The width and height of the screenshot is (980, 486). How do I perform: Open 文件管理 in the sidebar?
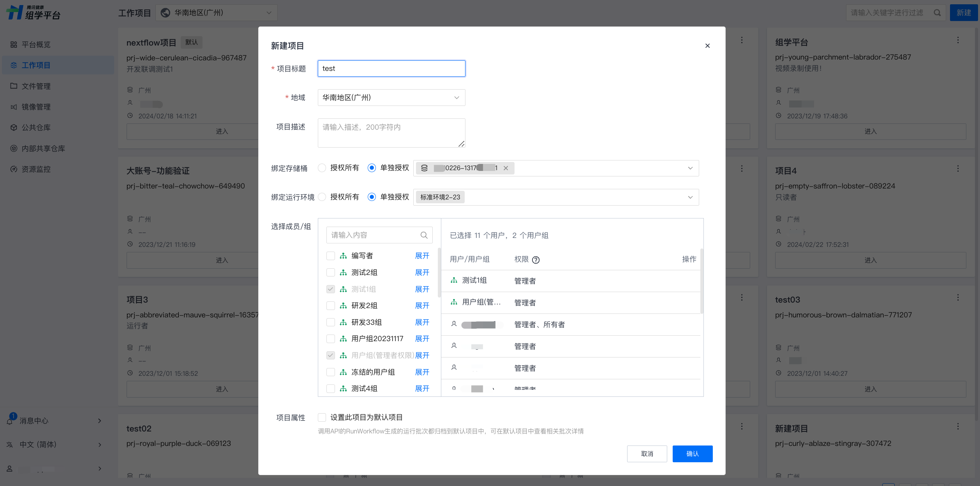(x=36, y=86)
